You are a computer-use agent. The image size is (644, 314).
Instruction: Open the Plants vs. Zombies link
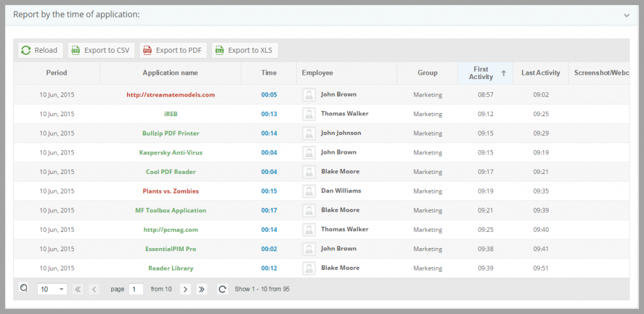pos(170,191)
